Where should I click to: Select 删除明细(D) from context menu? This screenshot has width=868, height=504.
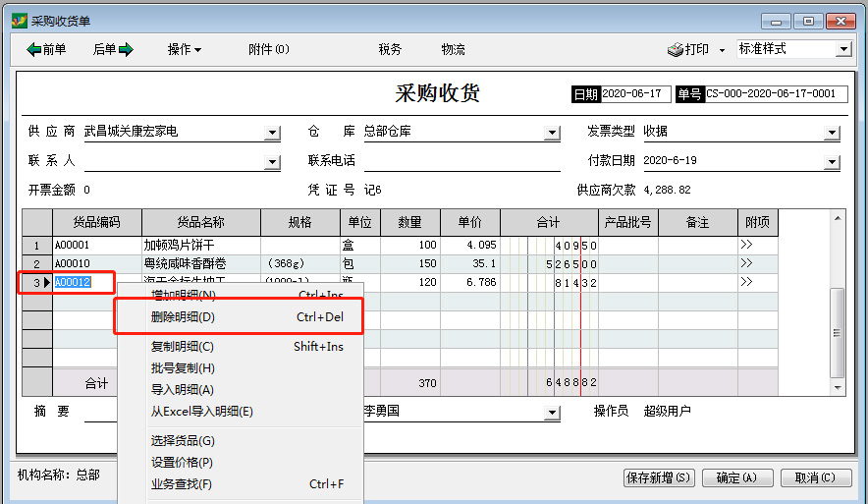coord(240,317)
